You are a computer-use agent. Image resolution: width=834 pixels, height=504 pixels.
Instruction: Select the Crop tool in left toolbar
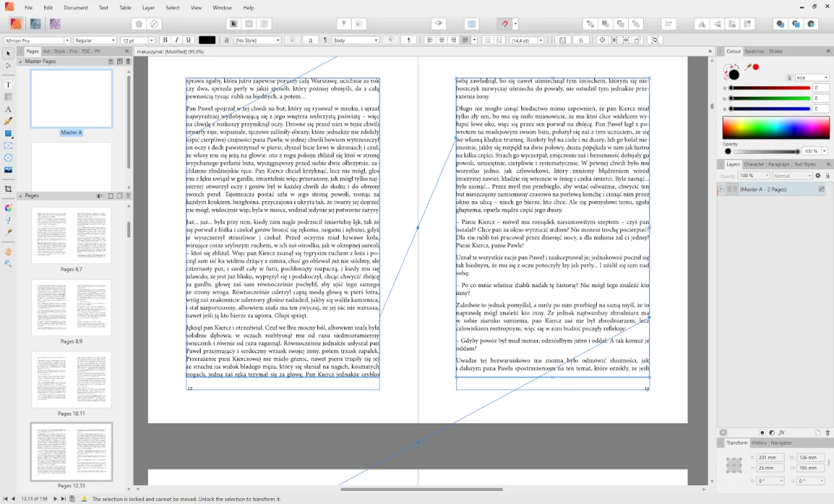(8, 189)
